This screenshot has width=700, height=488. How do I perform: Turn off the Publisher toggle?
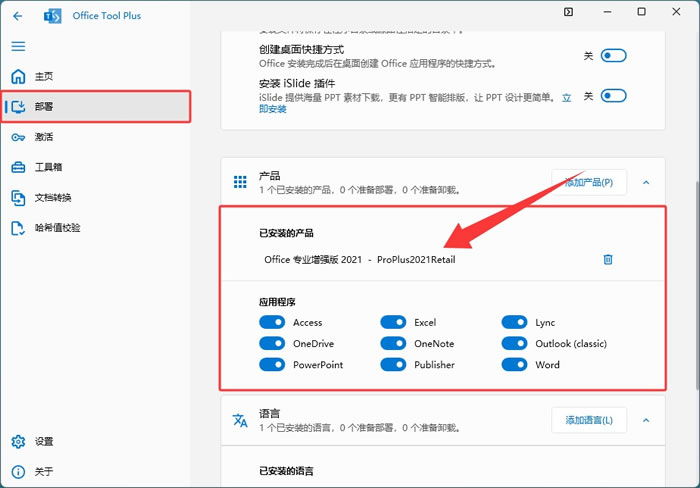393,364
